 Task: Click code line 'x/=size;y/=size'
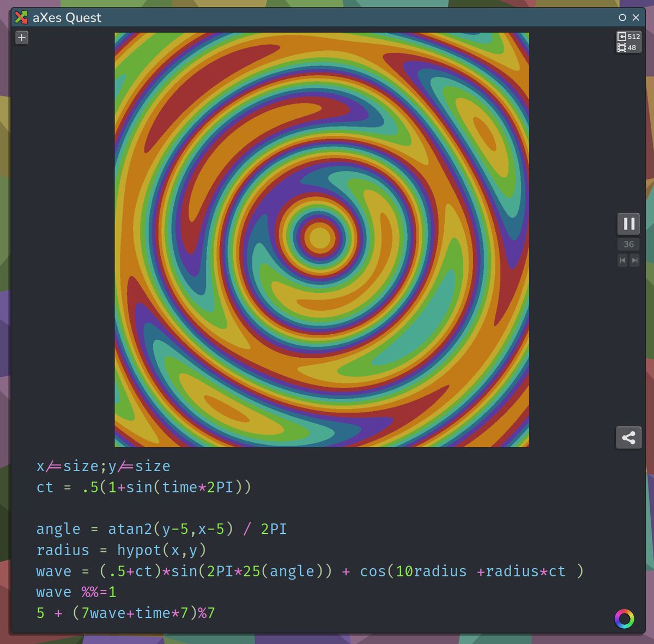pyautogui.click(x=104, y=466)
